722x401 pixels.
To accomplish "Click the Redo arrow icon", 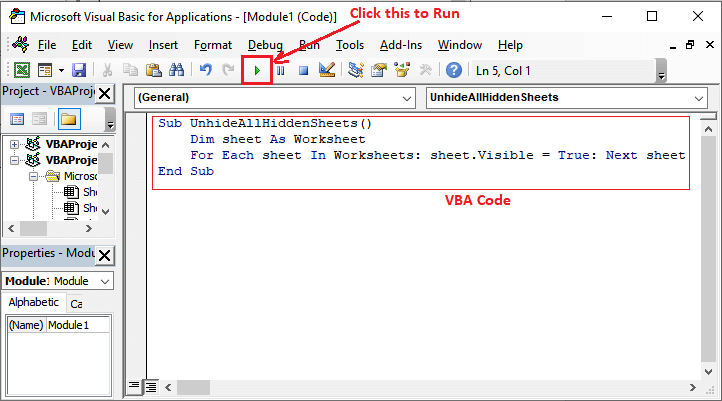I will pyautogui.click(x=228, y=70).
